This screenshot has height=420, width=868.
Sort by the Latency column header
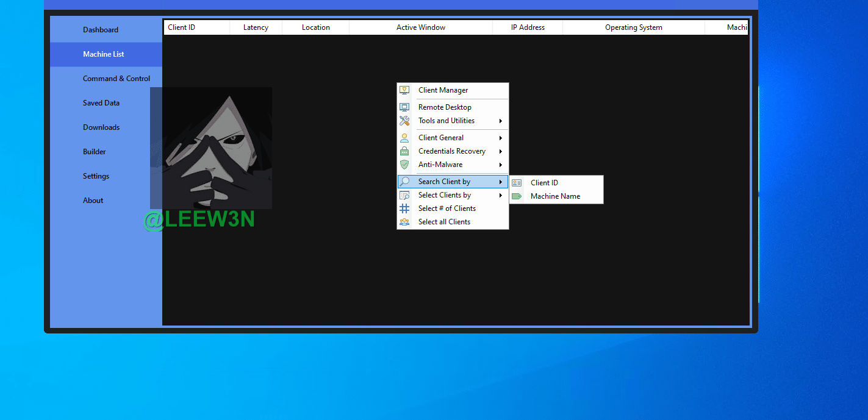pyautogui.click(x=256, y=27)
